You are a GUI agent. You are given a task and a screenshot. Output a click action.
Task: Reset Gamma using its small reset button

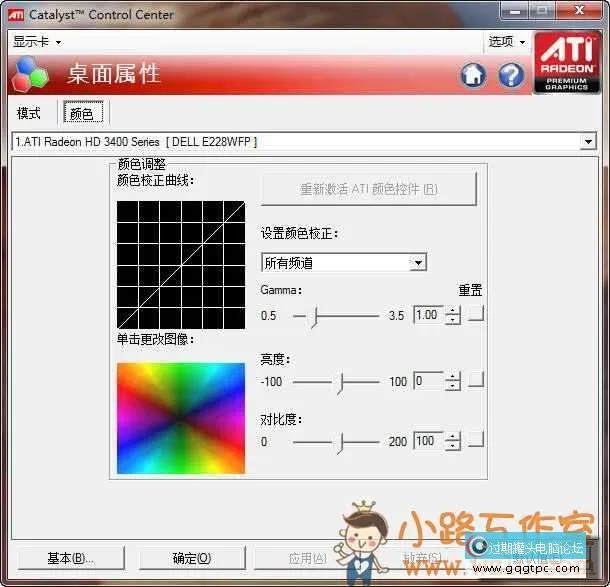476,315
